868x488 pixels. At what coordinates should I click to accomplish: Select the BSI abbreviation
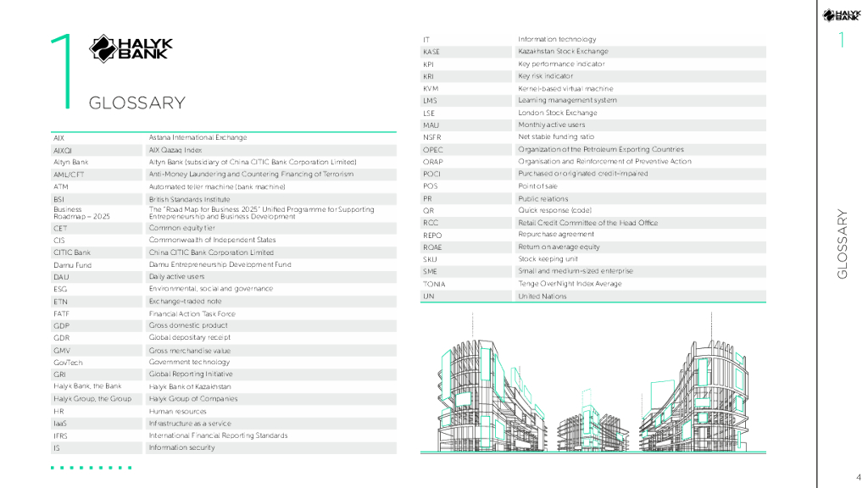click(x=58, y=199)
